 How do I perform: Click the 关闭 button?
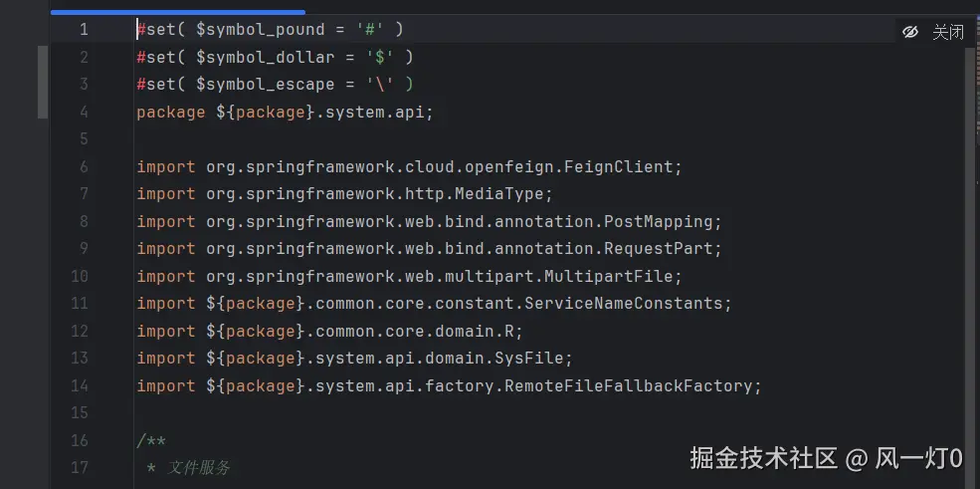coord(947,32)
